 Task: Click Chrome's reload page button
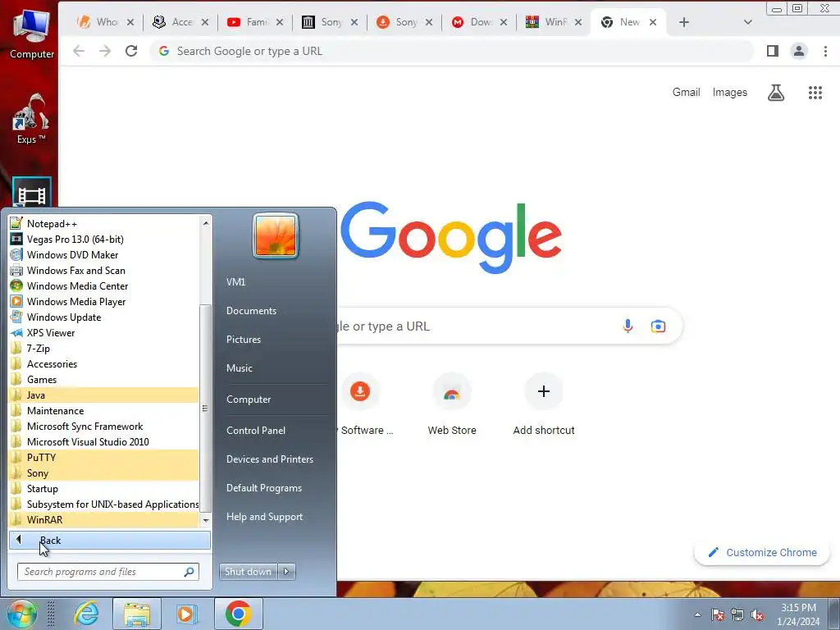[131, 51]
